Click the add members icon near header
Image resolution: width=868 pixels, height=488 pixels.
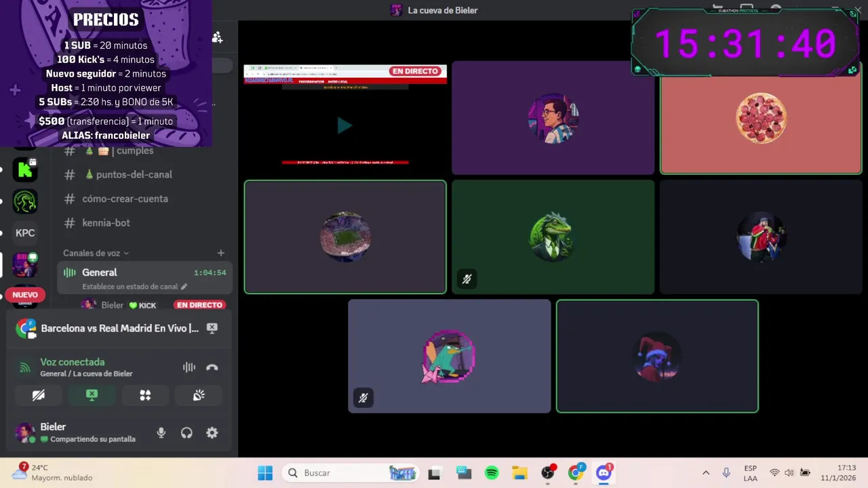click(217, 37)
